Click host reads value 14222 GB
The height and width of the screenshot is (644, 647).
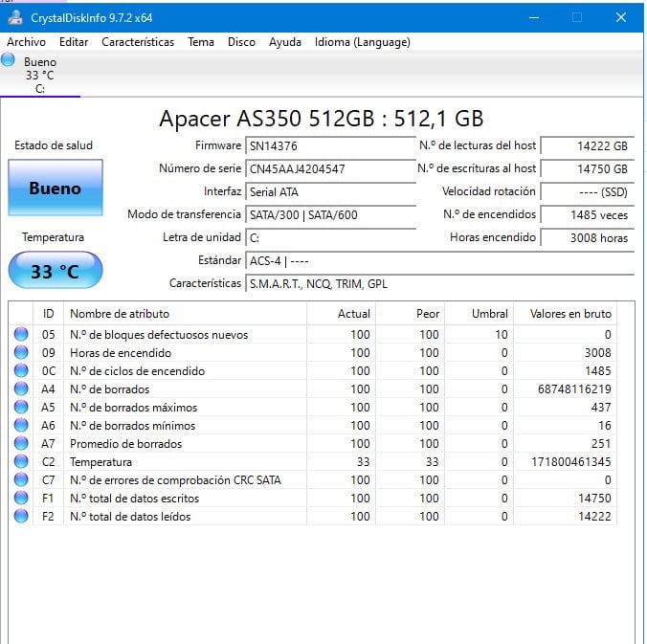click(x=587, y=146)
